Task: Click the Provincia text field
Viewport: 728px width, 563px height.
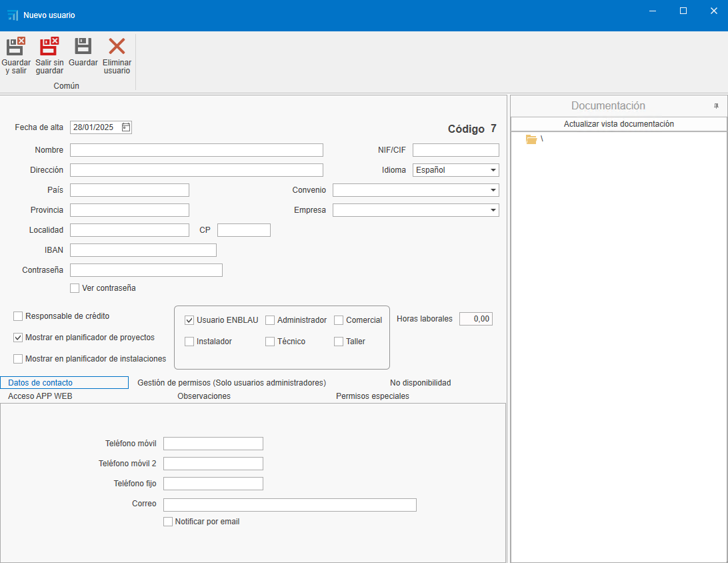Action: coord(129,210)
